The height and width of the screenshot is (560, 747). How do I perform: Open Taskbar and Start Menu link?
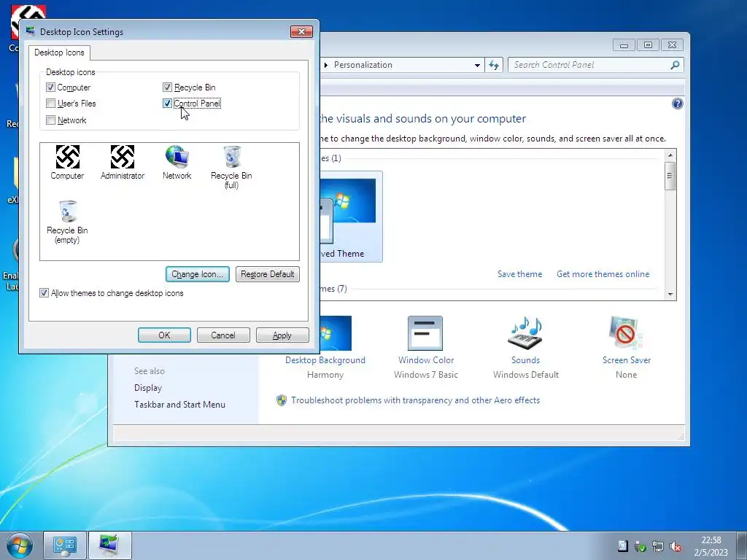179,404
